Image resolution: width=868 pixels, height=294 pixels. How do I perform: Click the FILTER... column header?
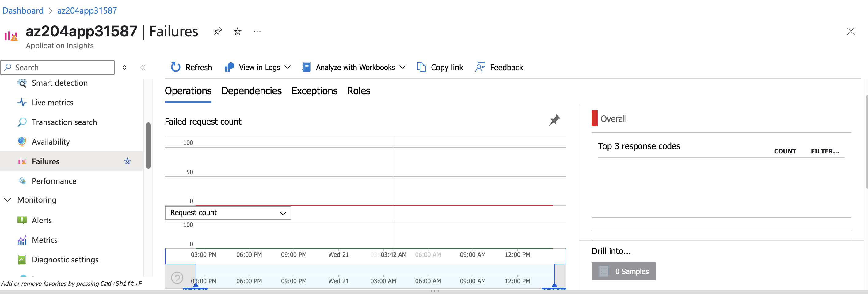[x=824, y=151]
